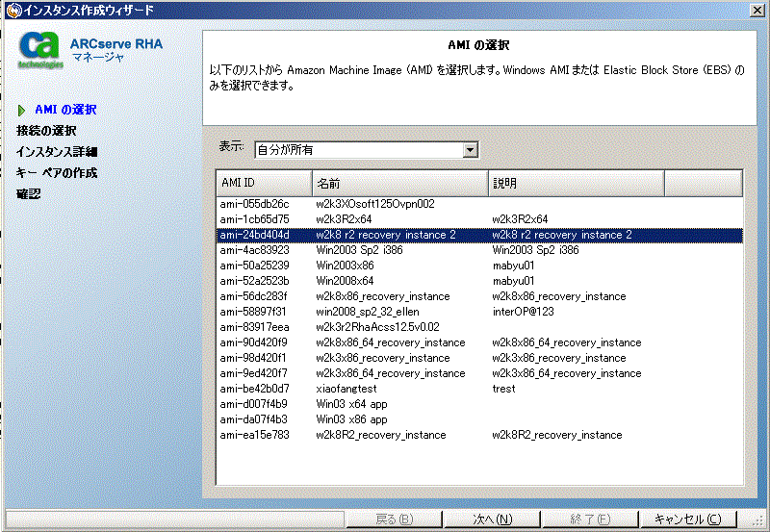Select row ami-50a25239
This screenshot has height=532, width=770.
pos(479,266)
